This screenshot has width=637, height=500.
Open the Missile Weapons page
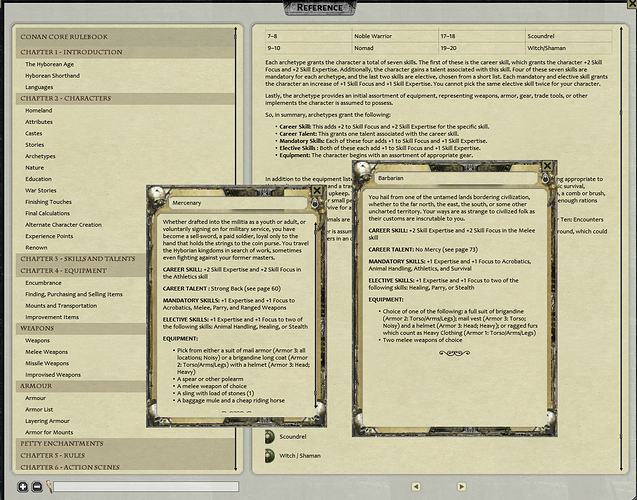click(47, 363)
